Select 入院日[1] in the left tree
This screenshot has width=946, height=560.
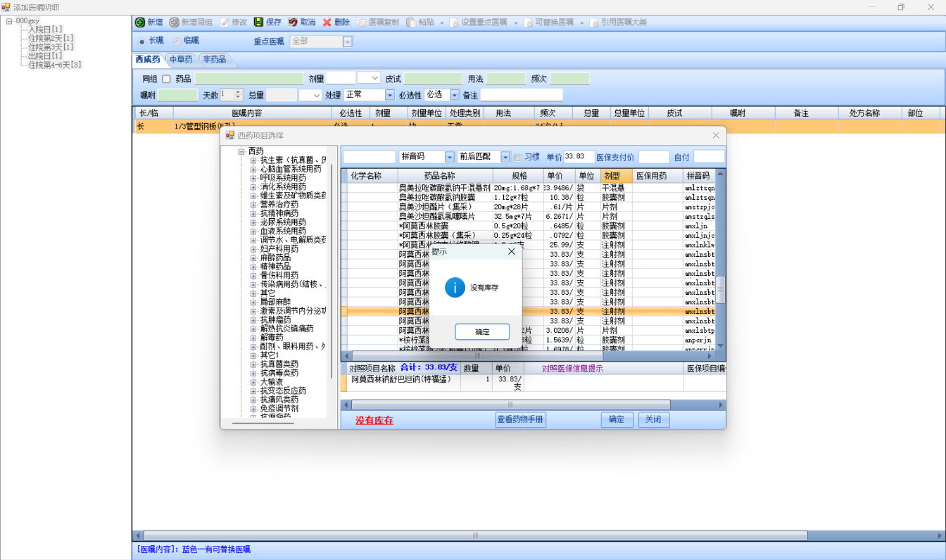[45, 30]
